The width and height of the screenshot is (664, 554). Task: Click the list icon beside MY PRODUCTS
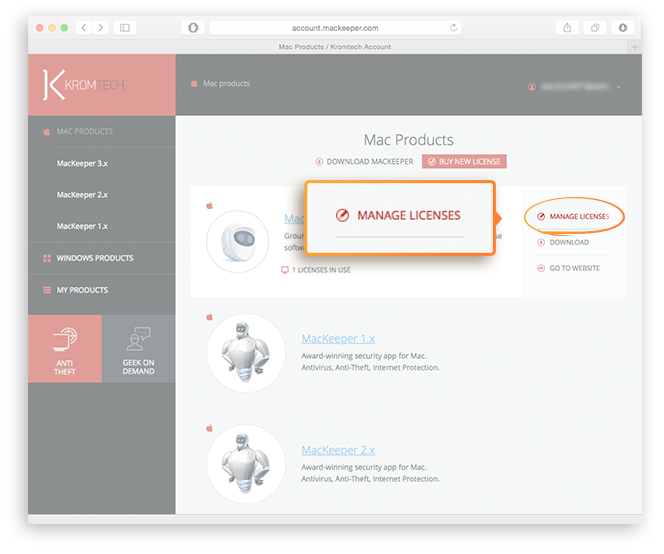[x=47, y=290]
